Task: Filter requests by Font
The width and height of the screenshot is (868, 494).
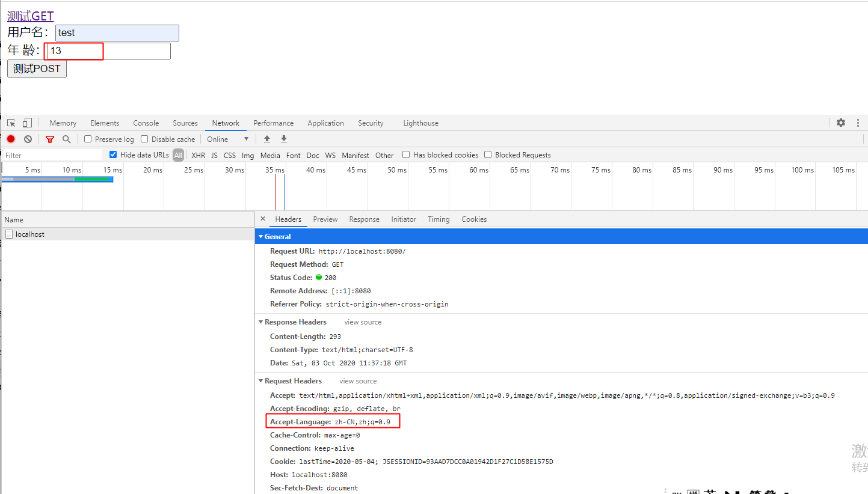Action: click(294, 155)
